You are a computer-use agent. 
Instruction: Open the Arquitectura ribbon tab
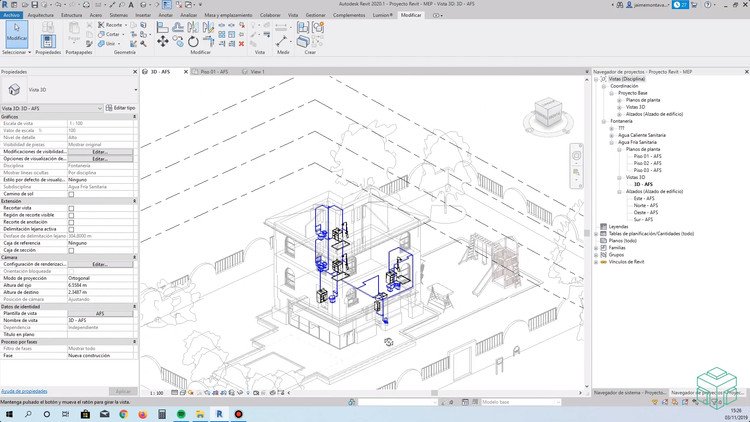(x=41, y=17)
